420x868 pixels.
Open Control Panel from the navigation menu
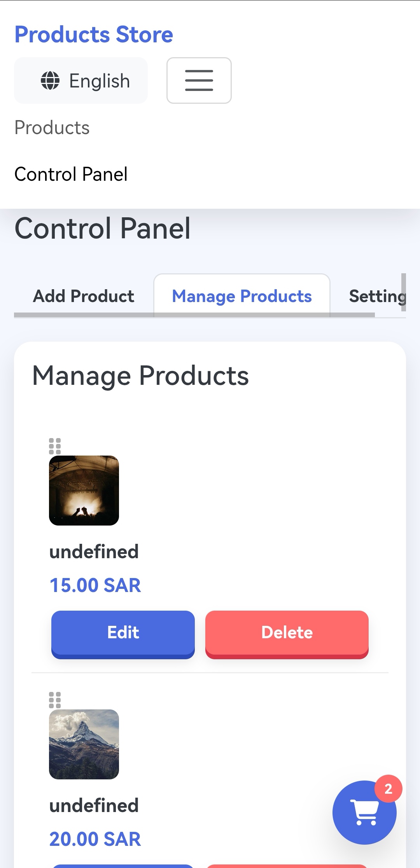click(x=71, y=174)
